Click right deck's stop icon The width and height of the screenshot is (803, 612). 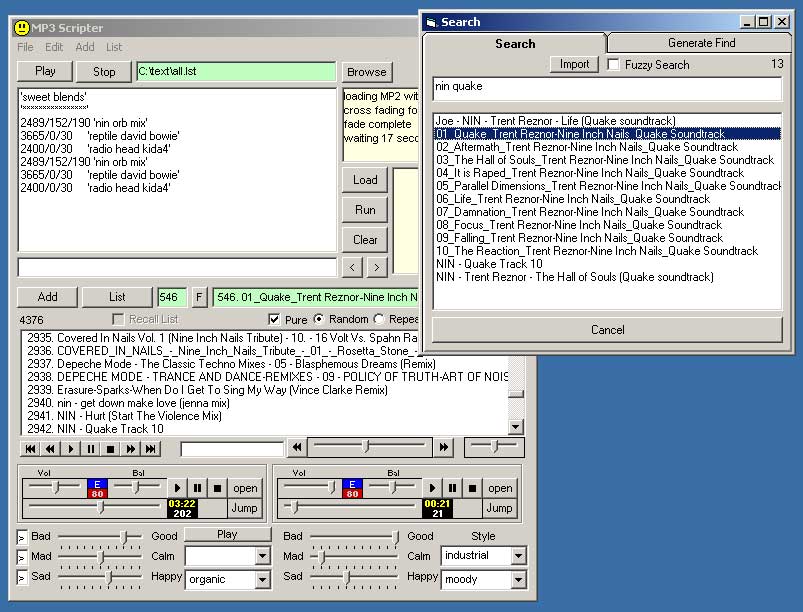click(472, 488)
